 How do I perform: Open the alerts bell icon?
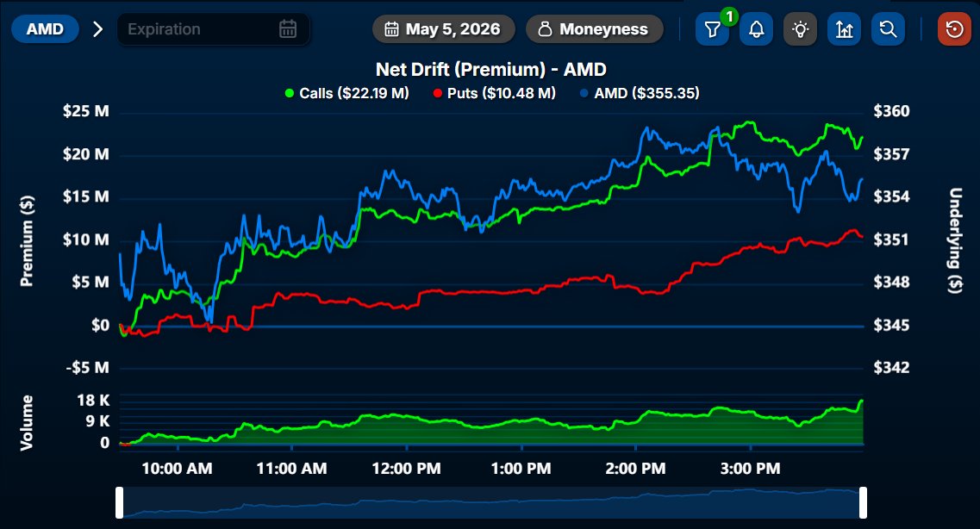(x=756, y=29)
